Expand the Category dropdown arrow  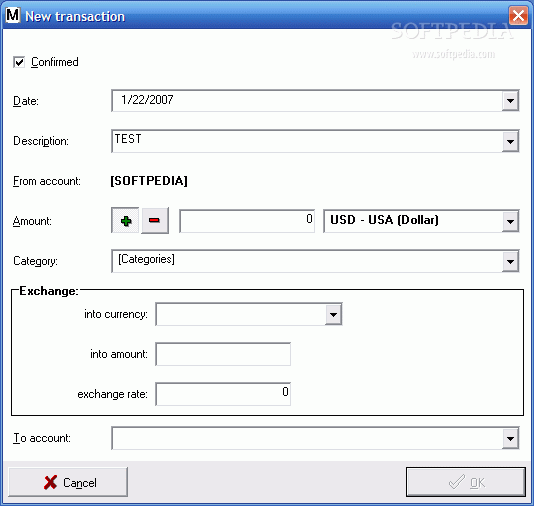(510, 261)
